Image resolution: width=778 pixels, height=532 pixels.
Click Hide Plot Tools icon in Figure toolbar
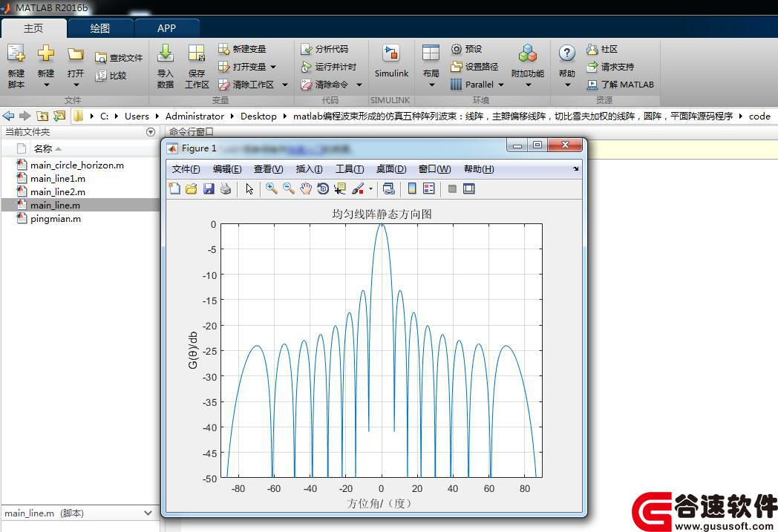[x=452, y=188]
